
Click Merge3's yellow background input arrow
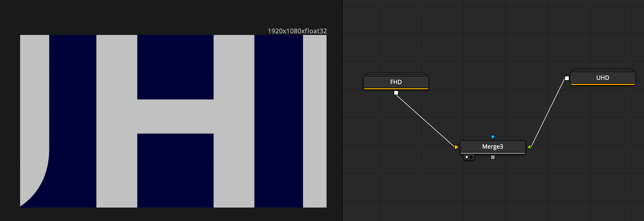[x=457, y=147]
